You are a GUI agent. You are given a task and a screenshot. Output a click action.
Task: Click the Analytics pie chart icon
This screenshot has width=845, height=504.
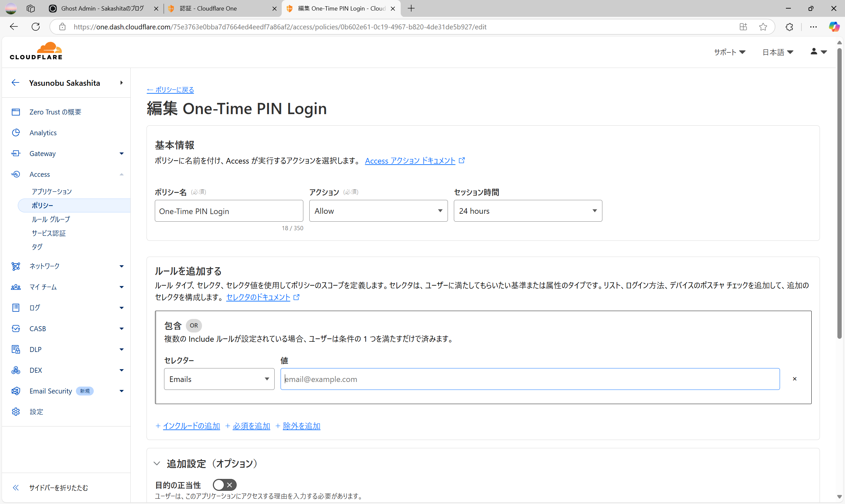[x=16, y=133]
